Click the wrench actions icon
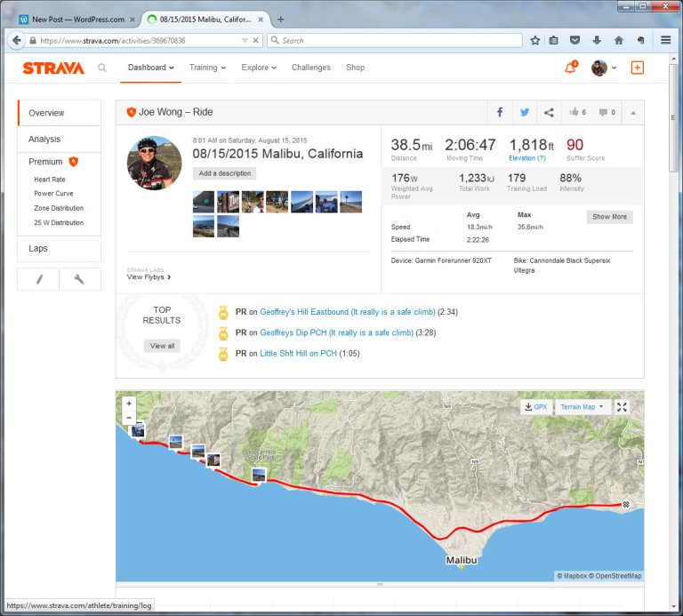The image size is (683, 616). click(x=79, y=279)
